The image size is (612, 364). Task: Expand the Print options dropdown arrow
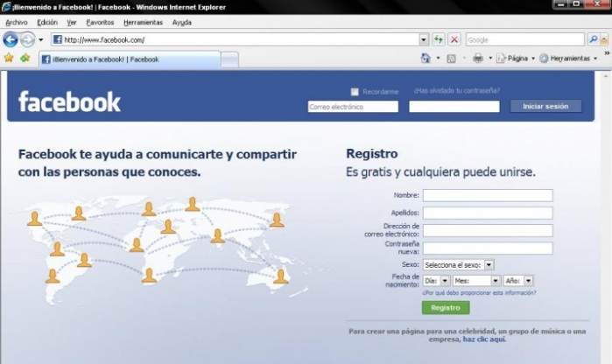[490, 59]
